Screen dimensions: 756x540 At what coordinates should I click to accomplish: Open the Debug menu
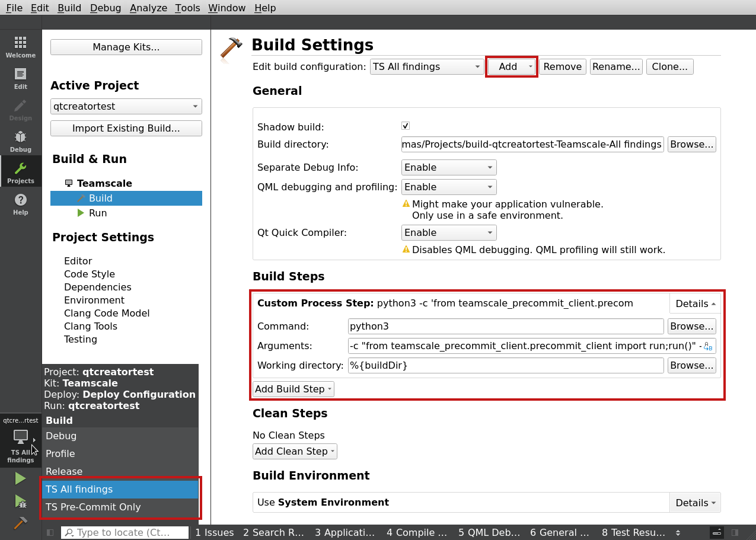106,8
